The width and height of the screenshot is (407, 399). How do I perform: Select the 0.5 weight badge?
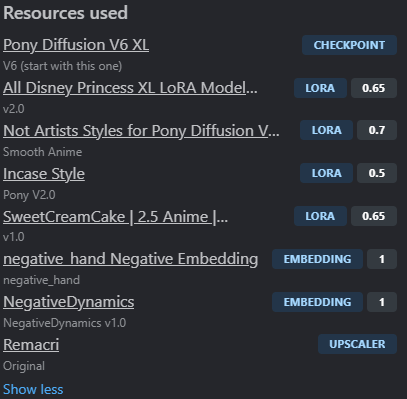pyautogui.click(x=377, y=173)
